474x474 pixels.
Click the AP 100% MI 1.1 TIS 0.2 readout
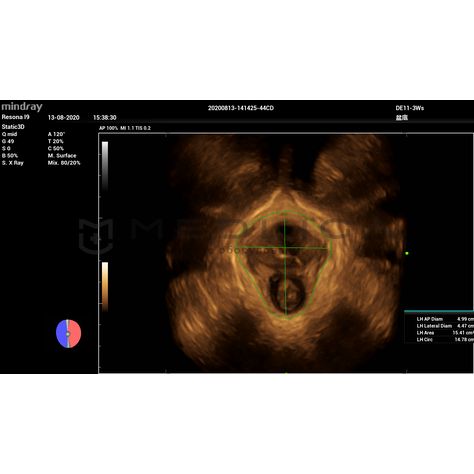125,128
